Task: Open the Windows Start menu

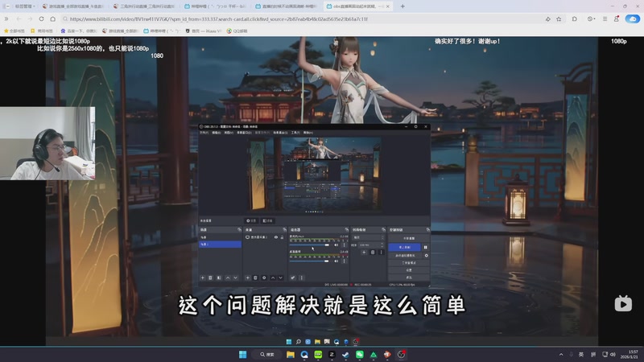Action: tap(243, 355)
